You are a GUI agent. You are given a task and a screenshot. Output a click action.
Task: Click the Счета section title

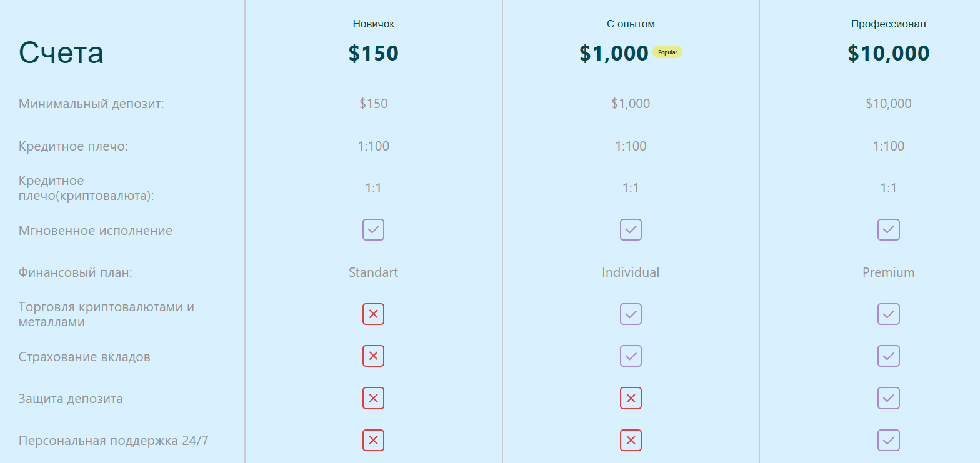(61, 53)
